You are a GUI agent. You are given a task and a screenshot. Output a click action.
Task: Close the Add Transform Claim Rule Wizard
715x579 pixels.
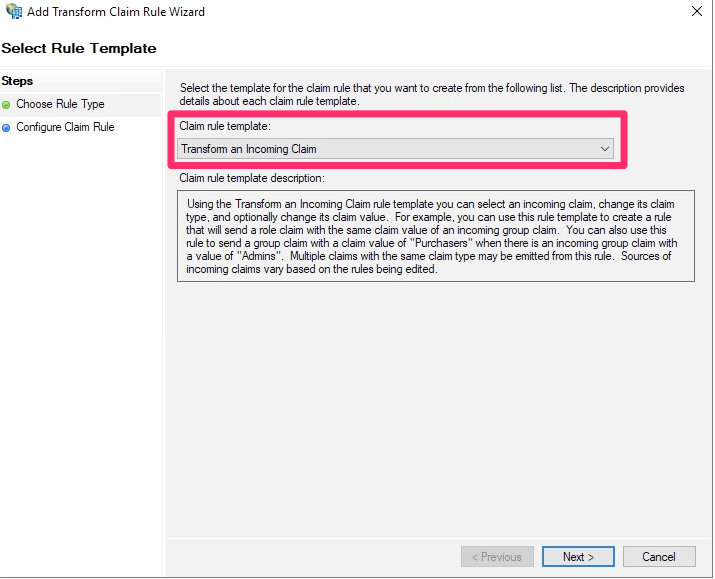(696, 12)
